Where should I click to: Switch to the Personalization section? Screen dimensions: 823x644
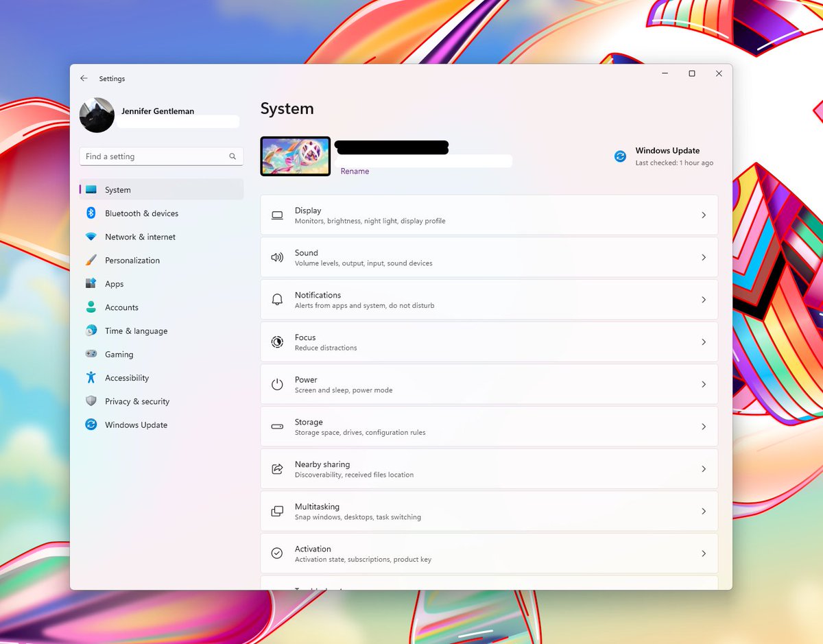tap(162, 261)
